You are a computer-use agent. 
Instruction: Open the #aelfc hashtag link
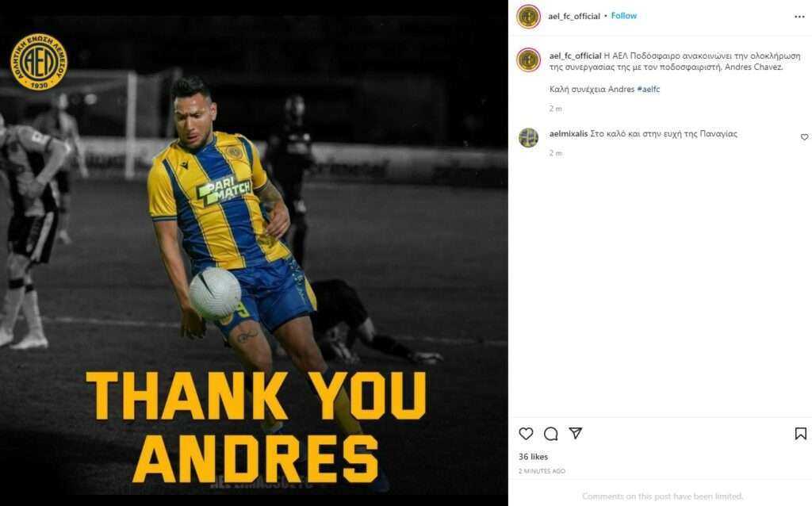[649, 89]
